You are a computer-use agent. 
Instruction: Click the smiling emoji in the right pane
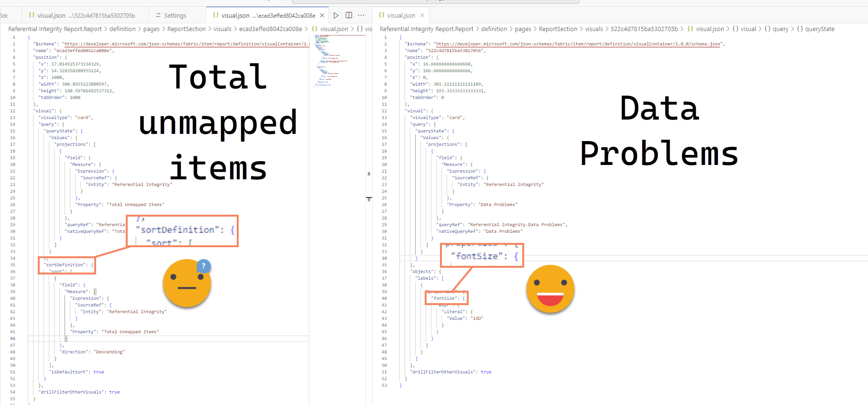click(x=550, y=289)
